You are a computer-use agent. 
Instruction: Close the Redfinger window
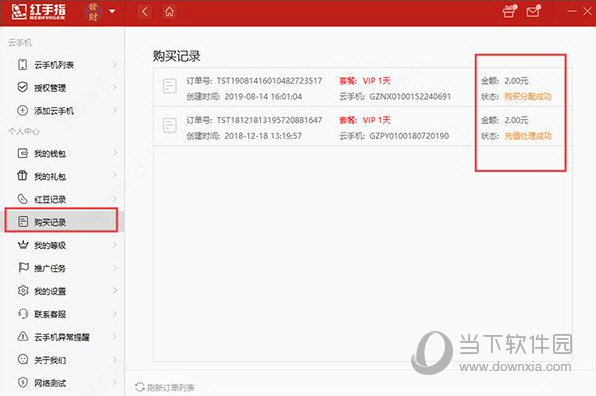(587, 11)
